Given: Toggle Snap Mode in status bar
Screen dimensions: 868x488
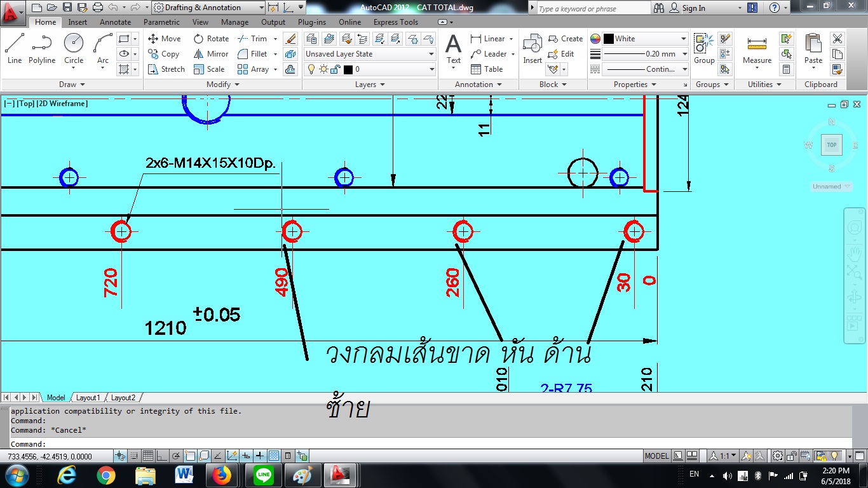Looking at the screenshot, I should tap(134, 456).
